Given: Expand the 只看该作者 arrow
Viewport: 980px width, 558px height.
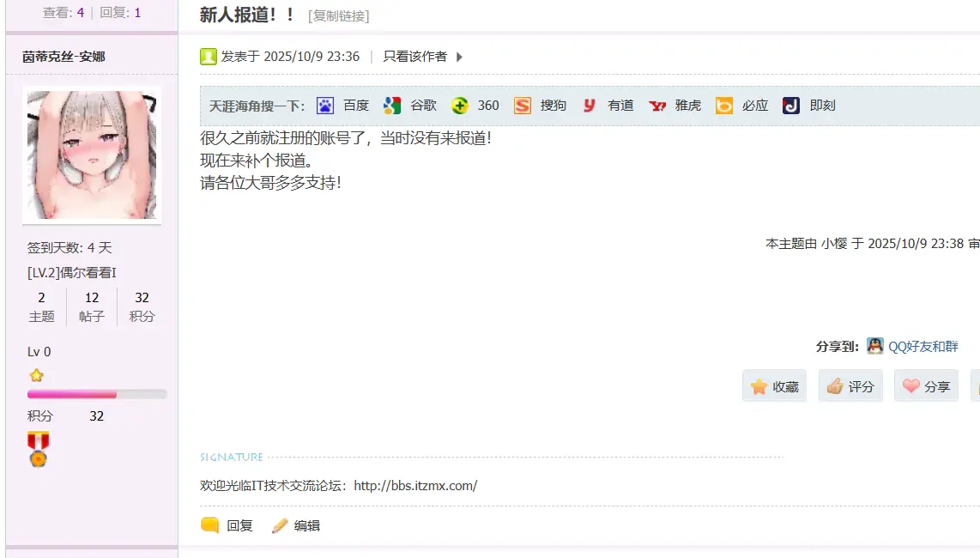Looking at the screenshot, I should [x=459, y=58].
